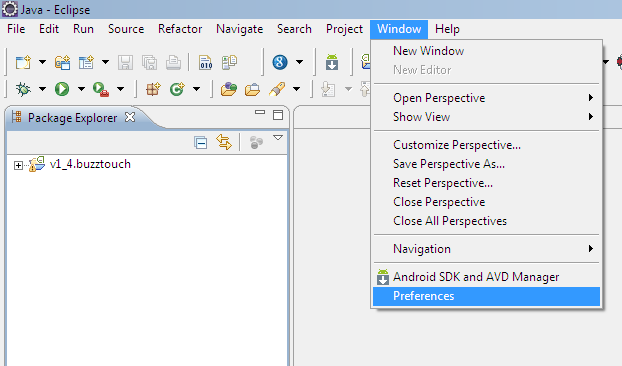Click the New Java Project toolbar icon

[x=62, y=62]
